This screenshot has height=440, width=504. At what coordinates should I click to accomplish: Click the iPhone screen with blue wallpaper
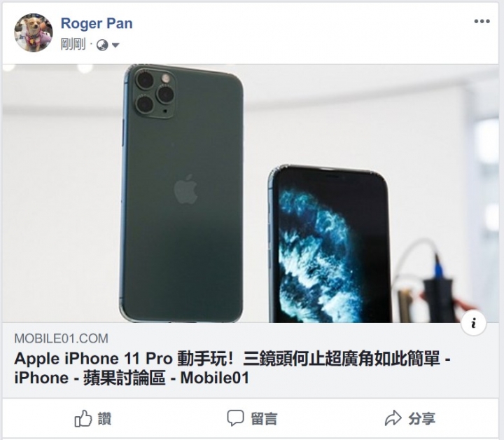[330, 245]
